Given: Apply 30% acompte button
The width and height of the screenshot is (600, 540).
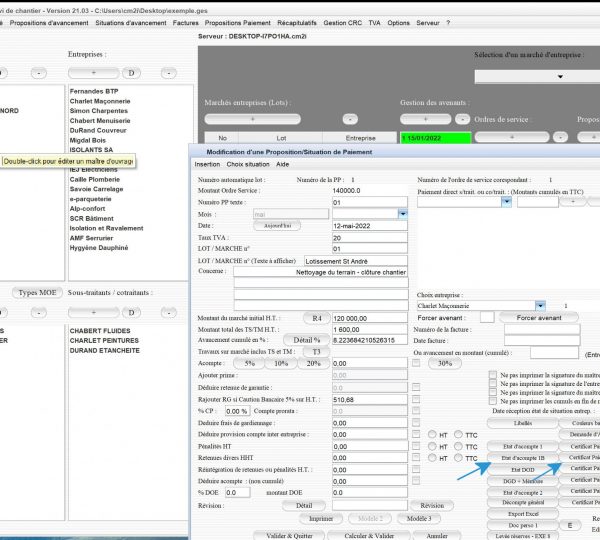Looking at the screenshot, I should 445,363.
